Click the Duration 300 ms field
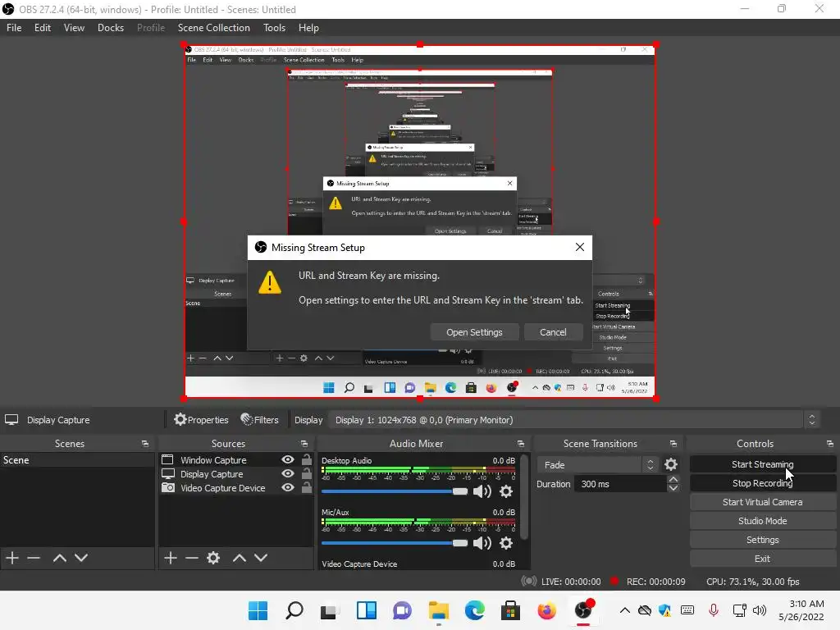 tap(621, 484)
